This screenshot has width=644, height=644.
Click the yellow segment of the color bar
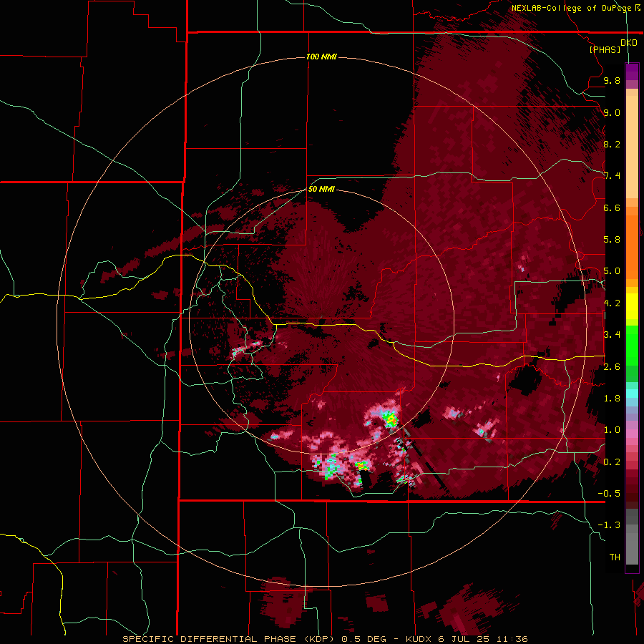click(x=632, y=306)
